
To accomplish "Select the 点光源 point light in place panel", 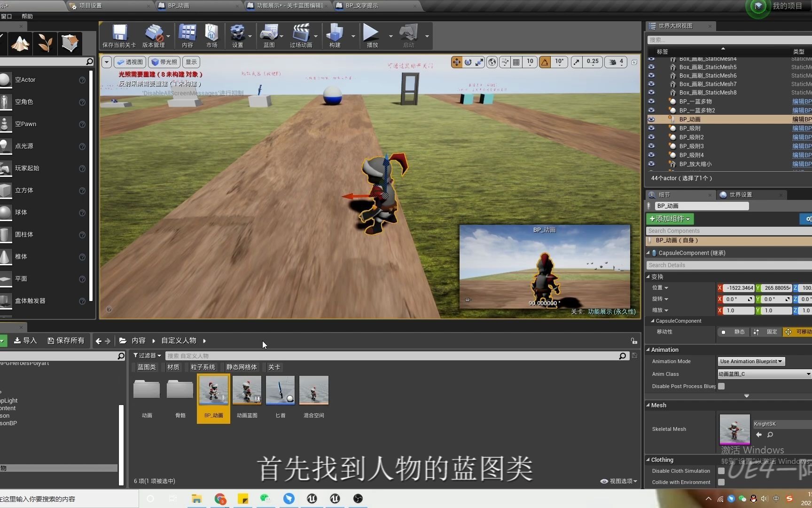I will pos(26,146).
